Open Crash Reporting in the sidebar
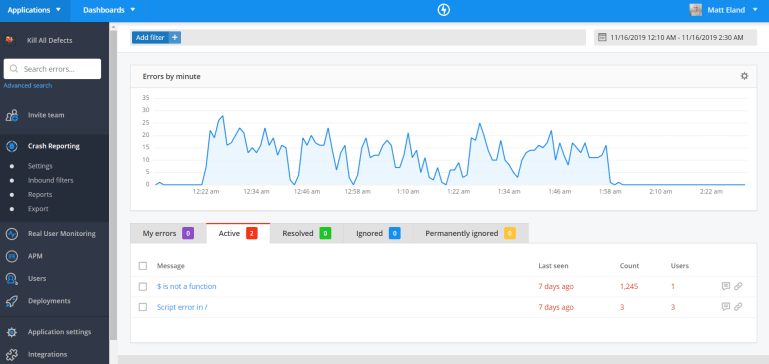Screen dimensions: 769x364 coord(54,146)
